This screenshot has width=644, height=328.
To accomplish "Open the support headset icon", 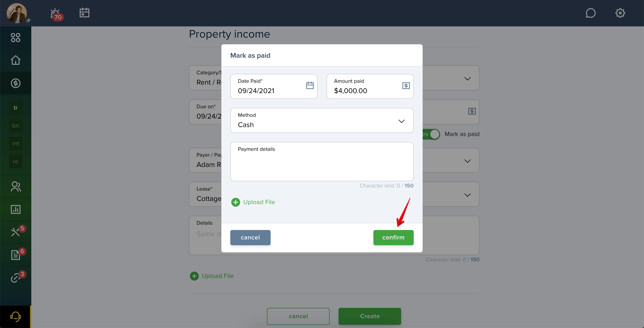I will click(15, 317).
